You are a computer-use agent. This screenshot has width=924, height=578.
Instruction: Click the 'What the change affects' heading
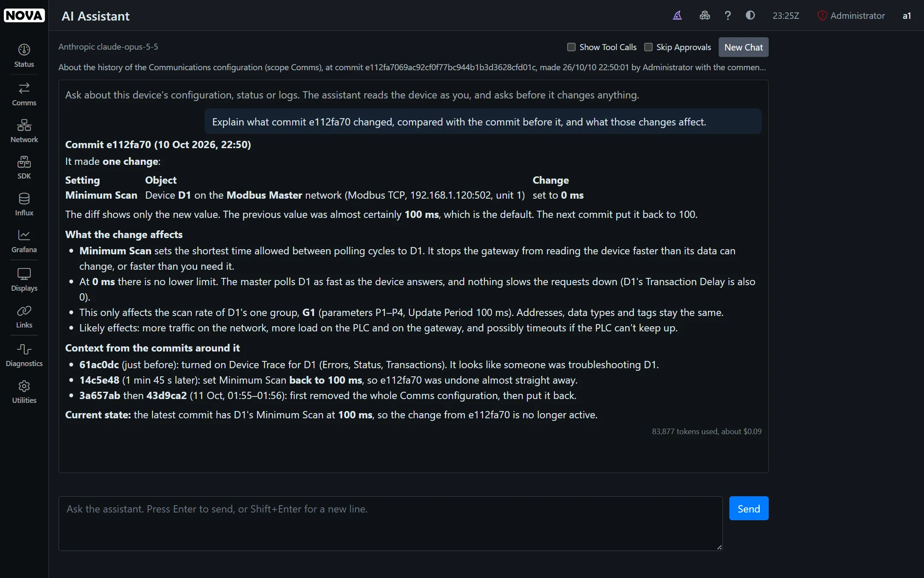tap(124, 235)
